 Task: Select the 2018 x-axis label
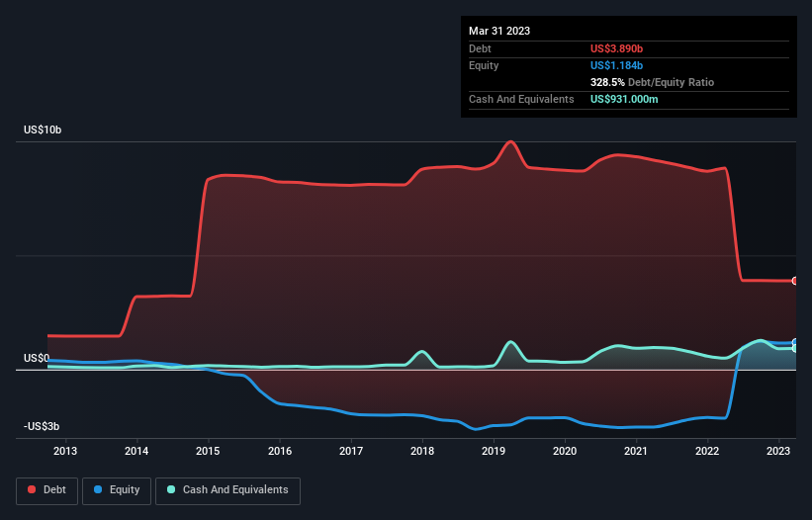pos(422,451)
